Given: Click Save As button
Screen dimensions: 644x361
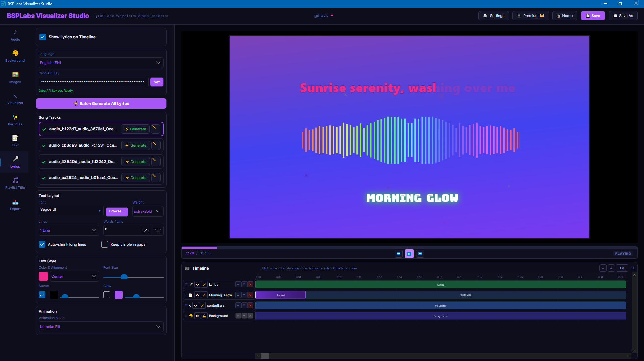Looking at the screenshot, I should [x=623, y=16].
